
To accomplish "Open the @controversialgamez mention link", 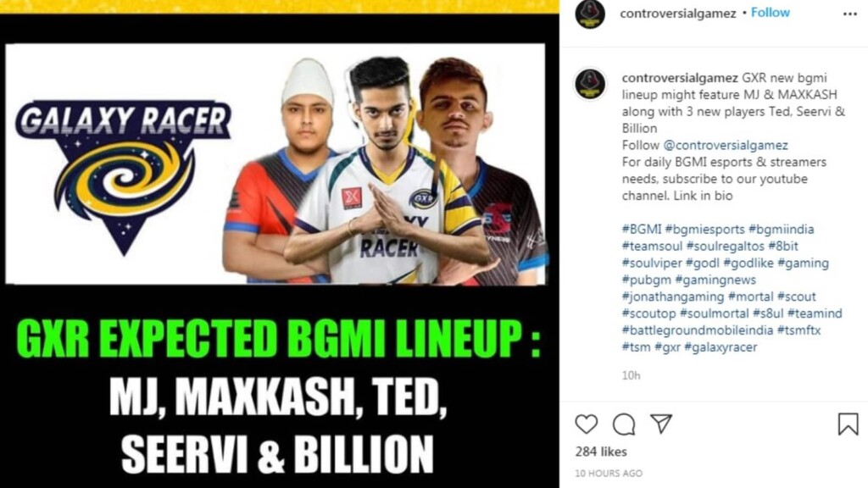I will pyautogui.click(x=726, y=145).
